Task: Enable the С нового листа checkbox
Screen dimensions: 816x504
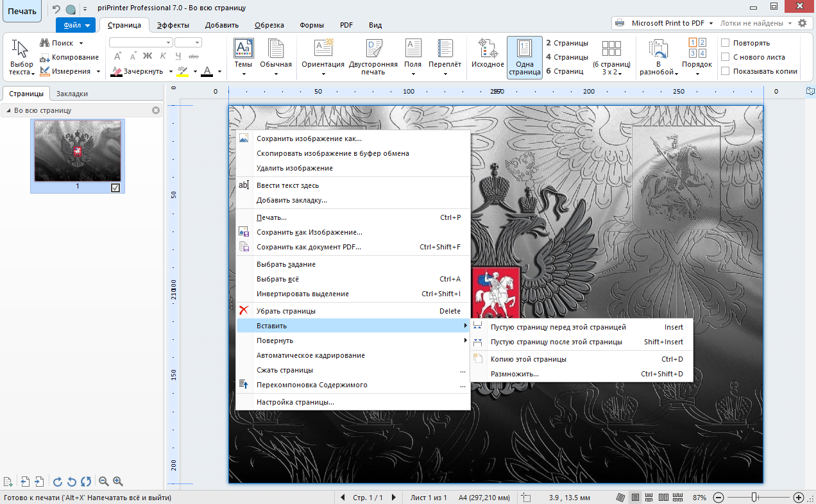Action: tap(726, 57)
